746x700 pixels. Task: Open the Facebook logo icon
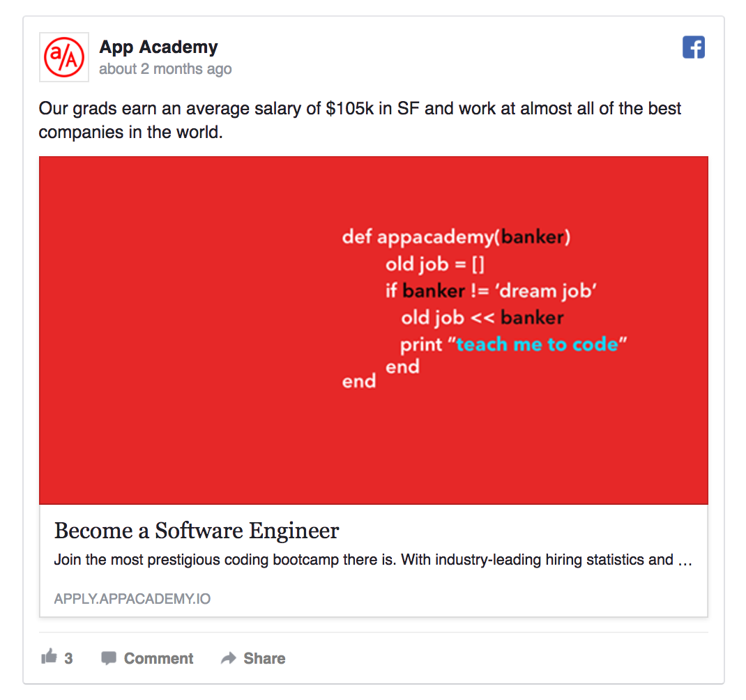693,47
